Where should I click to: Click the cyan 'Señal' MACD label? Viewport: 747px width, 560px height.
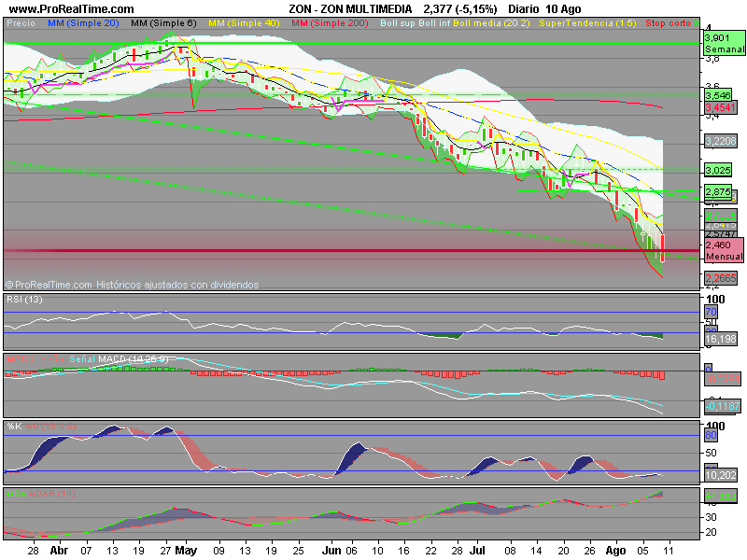coord(82,358)
